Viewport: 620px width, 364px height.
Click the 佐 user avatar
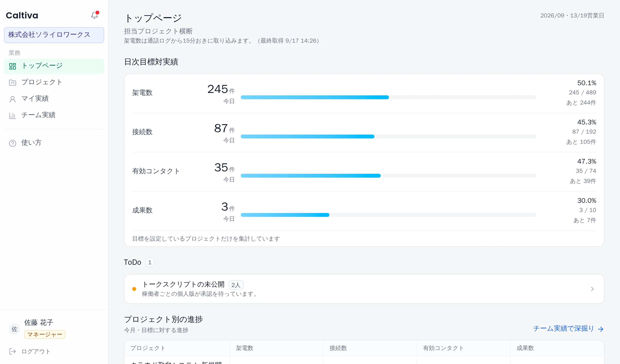coord(15,329)
